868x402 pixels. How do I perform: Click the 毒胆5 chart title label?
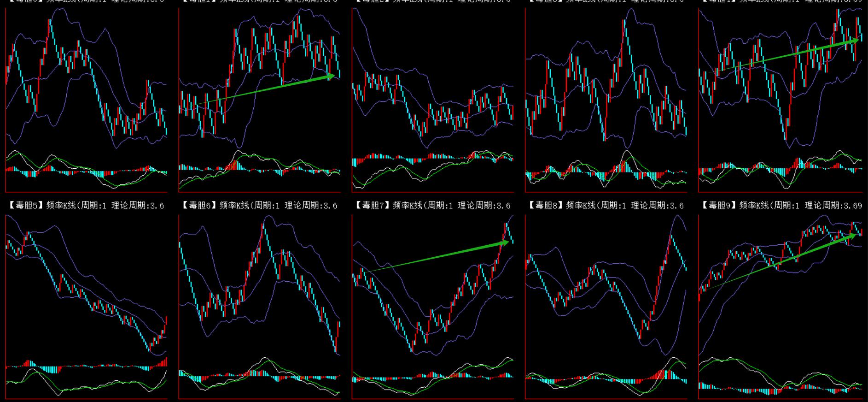(x=85, y=206)
